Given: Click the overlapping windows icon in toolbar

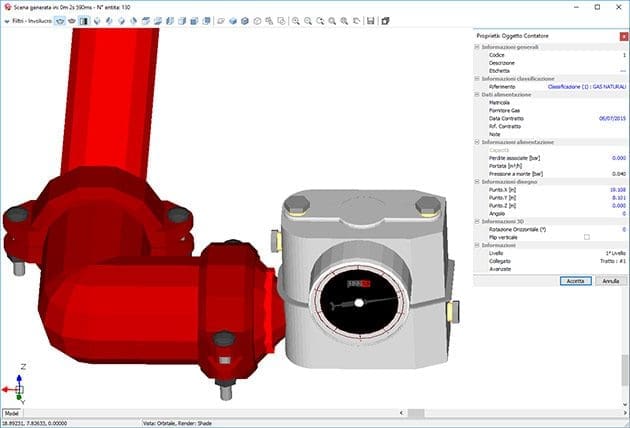Looking at the screenshot, I should 385,20.
